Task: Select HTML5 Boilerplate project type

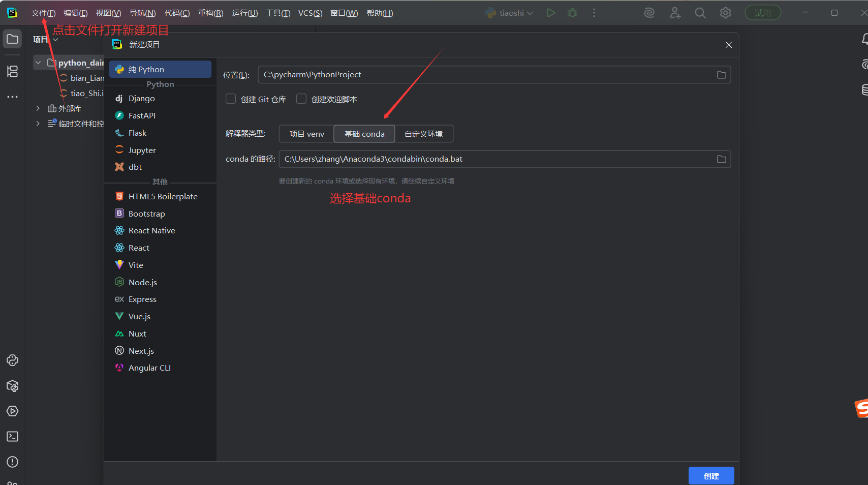Action: point(160,196)
